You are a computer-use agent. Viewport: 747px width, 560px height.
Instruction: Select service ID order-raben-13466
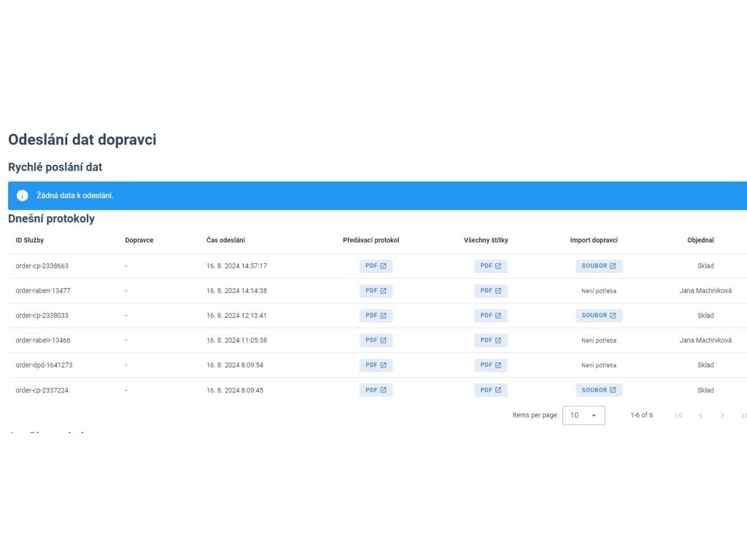point(43,340)
